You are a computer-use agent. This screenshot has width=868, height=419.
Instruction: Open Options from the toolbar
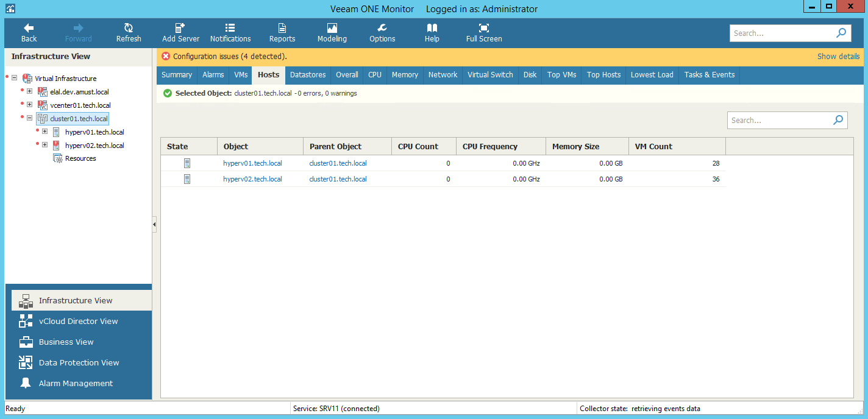[382, 33]
